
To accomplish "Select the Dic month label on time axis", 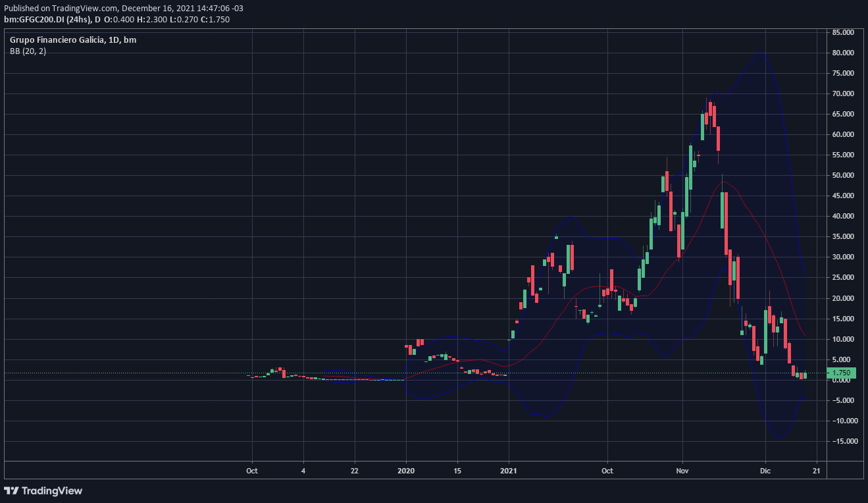I will [x=765, y=471].
